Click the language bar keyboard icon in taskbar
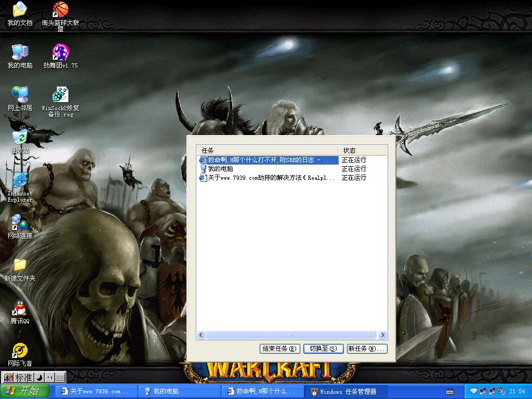 tap(450, 392)
